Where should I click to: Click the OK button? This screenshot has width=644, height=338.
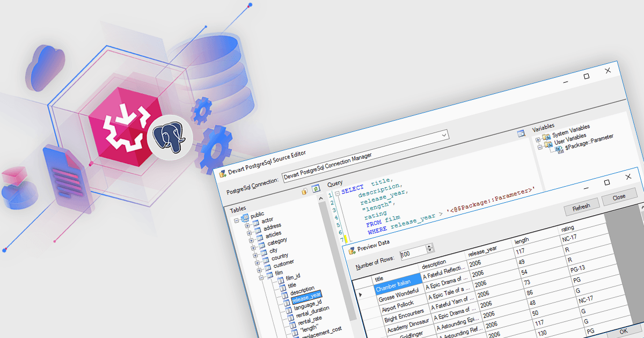pyautogui.click(x=623, y=331)
